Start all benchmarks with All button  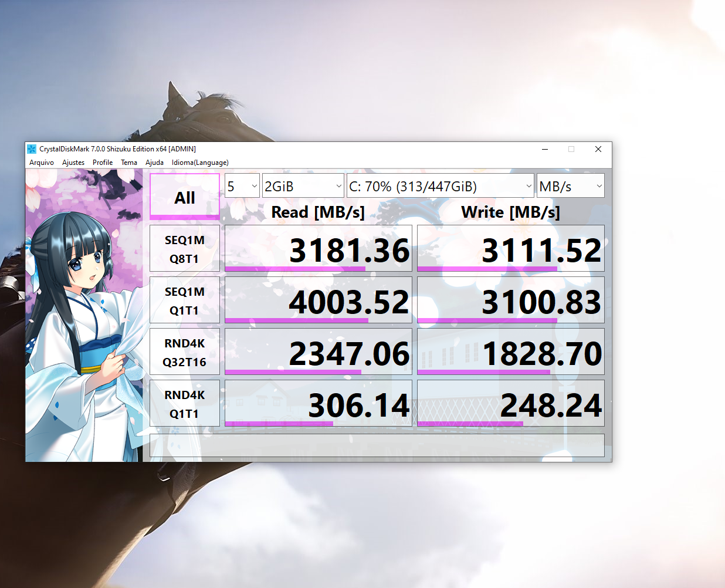[185, 197]
